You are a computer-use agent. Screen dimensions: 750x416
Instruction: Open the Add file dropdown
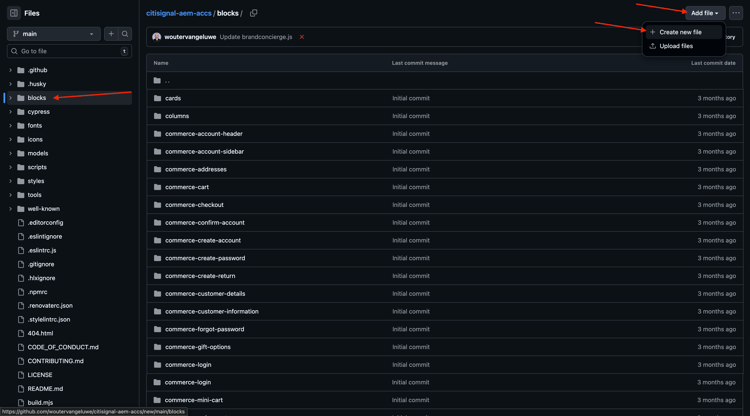point(705,13)
